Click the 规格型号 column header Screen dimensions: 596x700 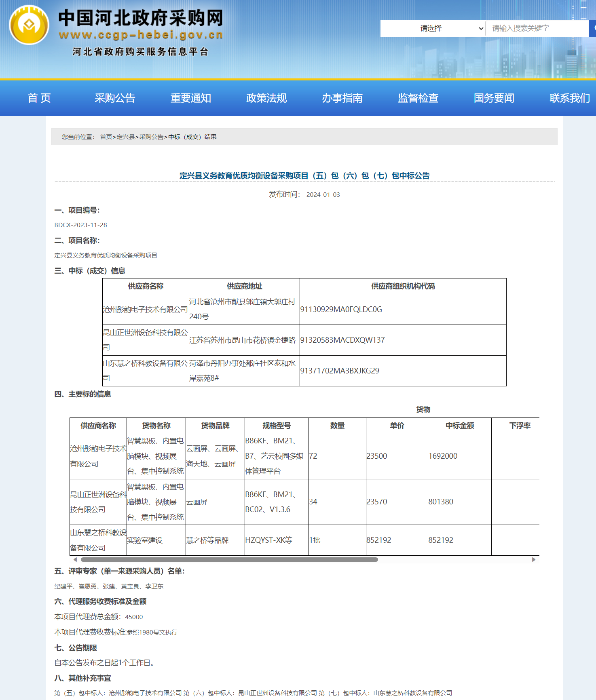[x=277, y=426]
